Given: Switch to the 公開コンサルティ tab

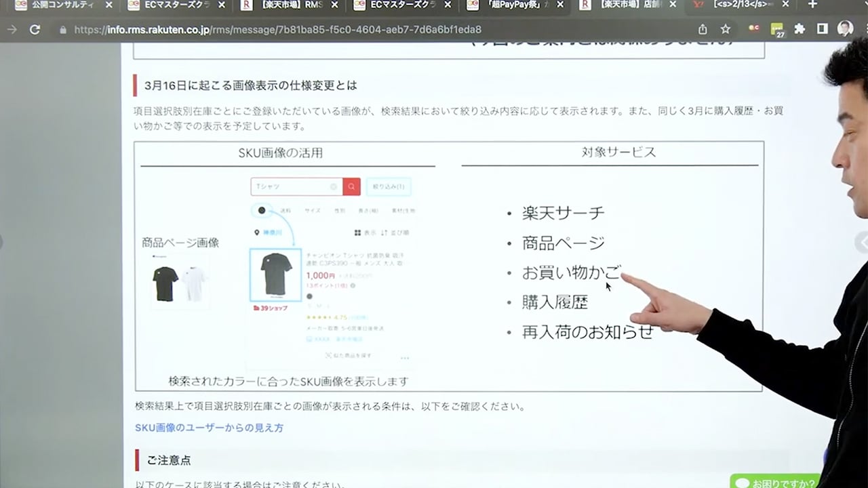Looking at the screenshot, I should click(62, 5).
